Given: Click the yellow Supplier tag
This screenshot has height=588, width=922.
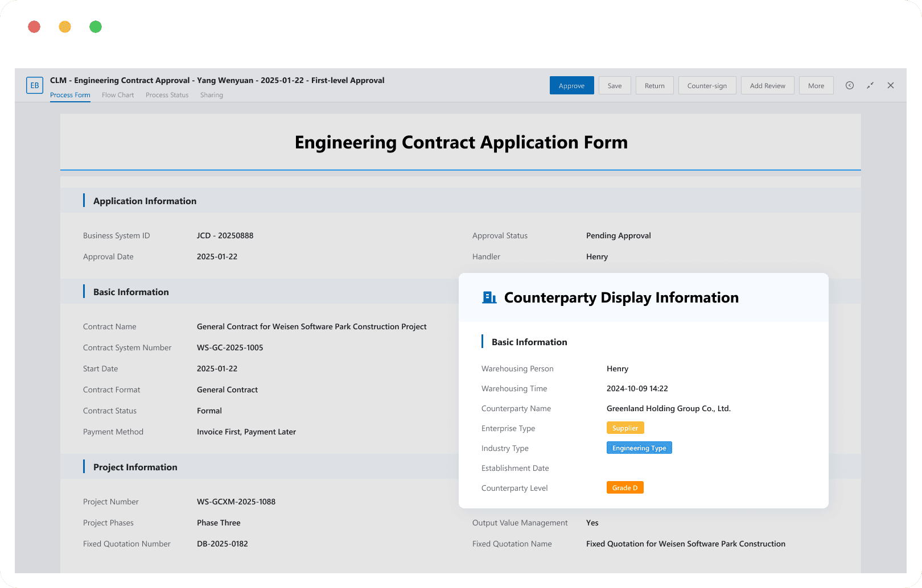Looking at the screenshot, I should (x=625, y=428).
